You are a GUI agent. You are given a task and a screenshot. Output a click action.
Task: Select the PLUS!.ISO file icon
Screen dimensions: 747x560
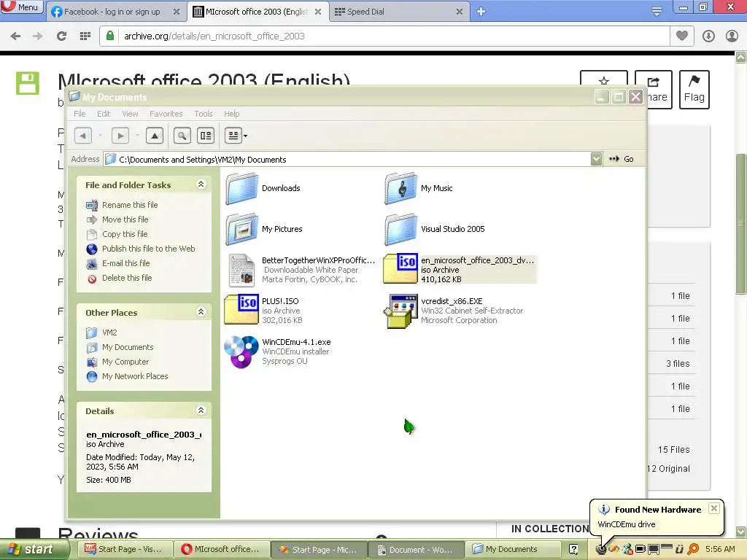(x=241, y=309)
